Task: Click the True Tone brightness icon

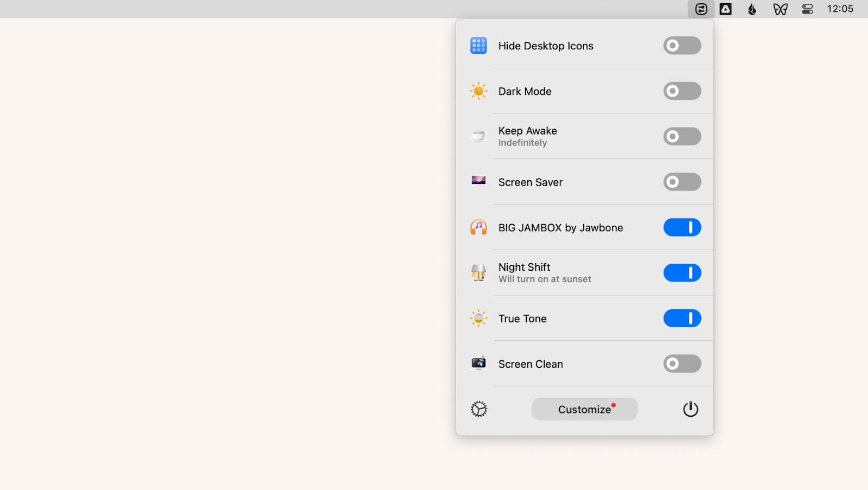Action: click(478, 318)
